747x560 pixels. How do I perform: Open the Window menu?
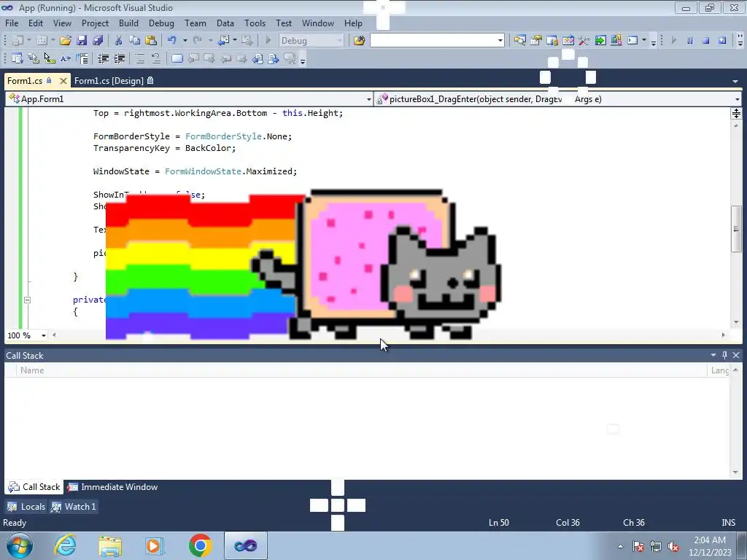[318, 23]
